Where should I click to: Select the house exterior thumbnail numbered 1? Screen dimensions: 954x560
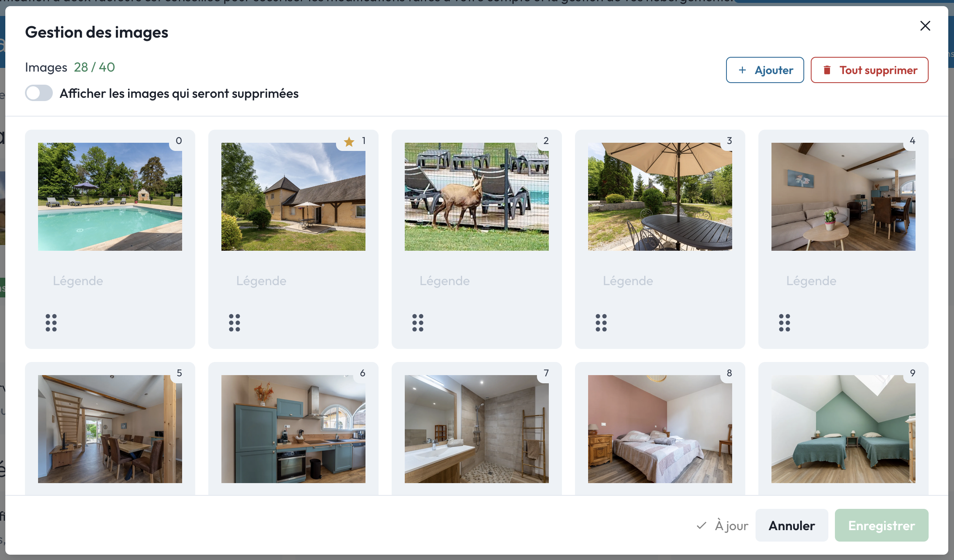point(293,197)
